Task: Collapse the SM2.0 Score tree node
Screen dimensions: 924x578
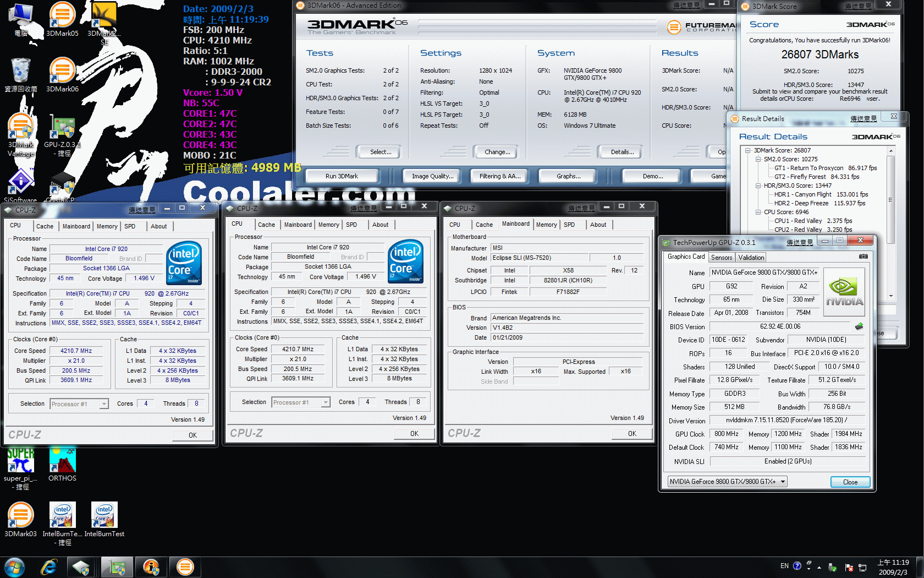Action: [758, 159]
